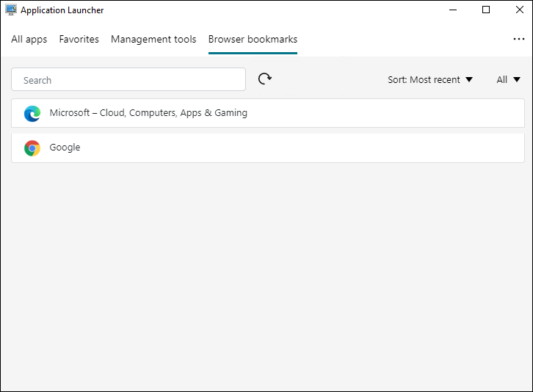Go to the Management tools tab
Image resolution: width=533 pixels, height=392 pixels.
153,40
